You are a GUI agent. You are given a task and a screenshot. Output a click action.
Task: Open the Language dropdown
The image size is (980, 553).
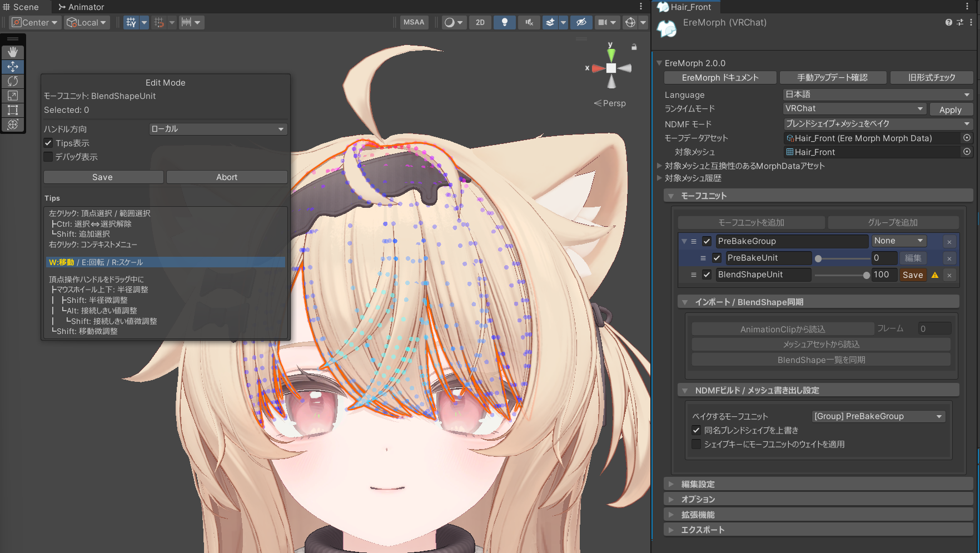[x=878, y=94]
